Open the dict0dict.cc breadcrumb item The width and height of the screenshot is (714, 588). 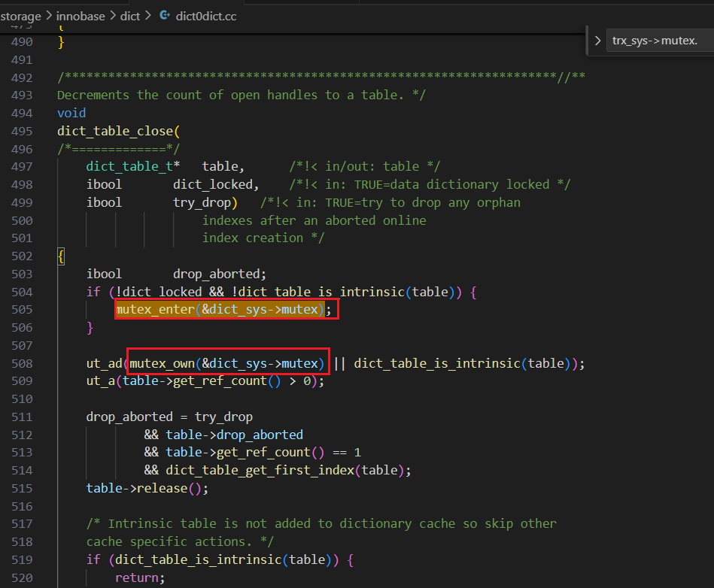coord(206,17)
